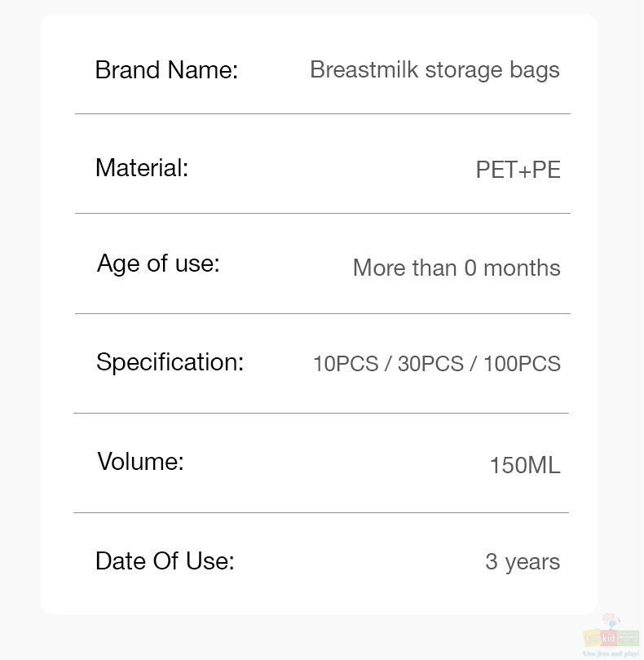Click the More than 0 months value

[457, 268]
